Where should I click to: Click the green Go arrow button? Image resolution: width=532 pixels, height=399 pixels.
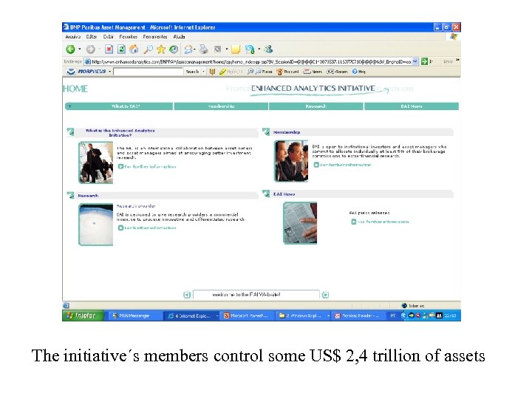[424, 62]
